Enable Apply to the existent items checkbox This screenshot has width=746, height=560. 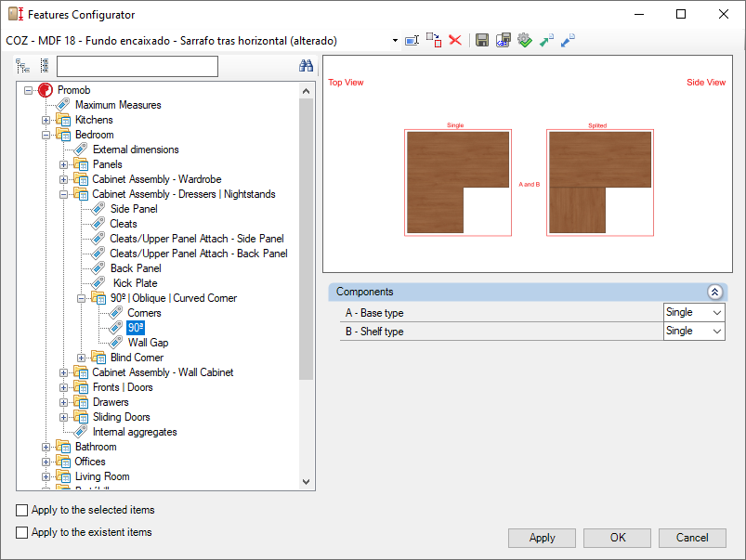pyautogui.click(x=22, y=532)
